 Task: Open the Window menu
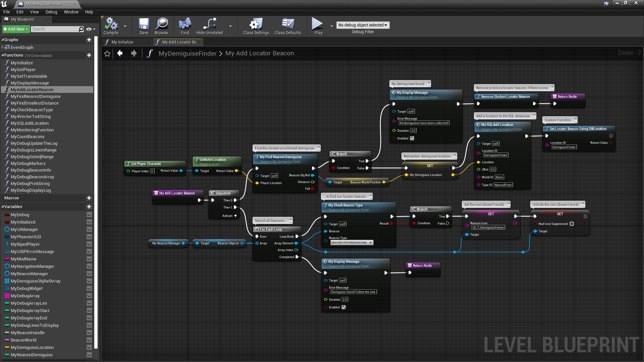point(71,12)
